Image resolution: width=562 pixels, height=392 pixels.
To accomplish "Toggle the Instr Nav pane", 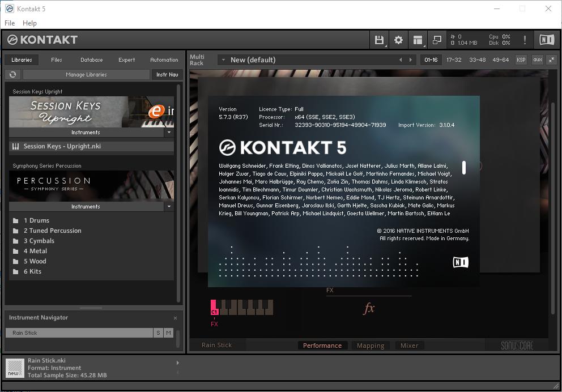I will click(167, 75).
